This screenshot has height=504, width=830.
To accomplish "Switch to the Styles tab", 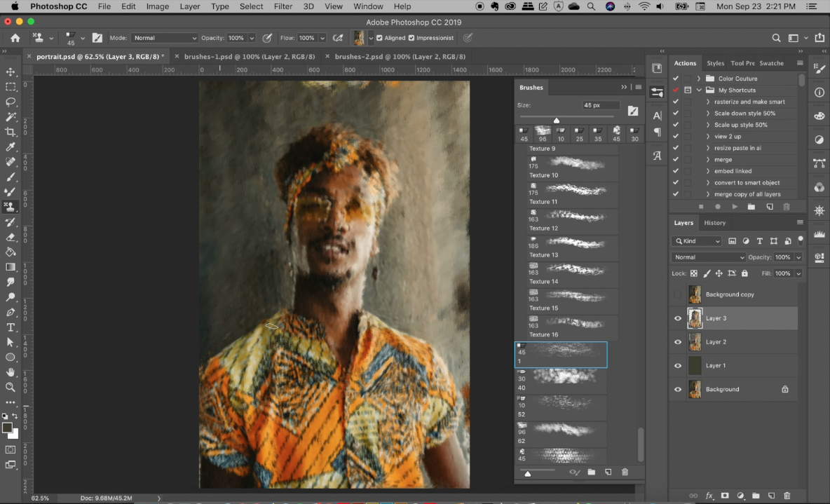I will tap(715, 63).
